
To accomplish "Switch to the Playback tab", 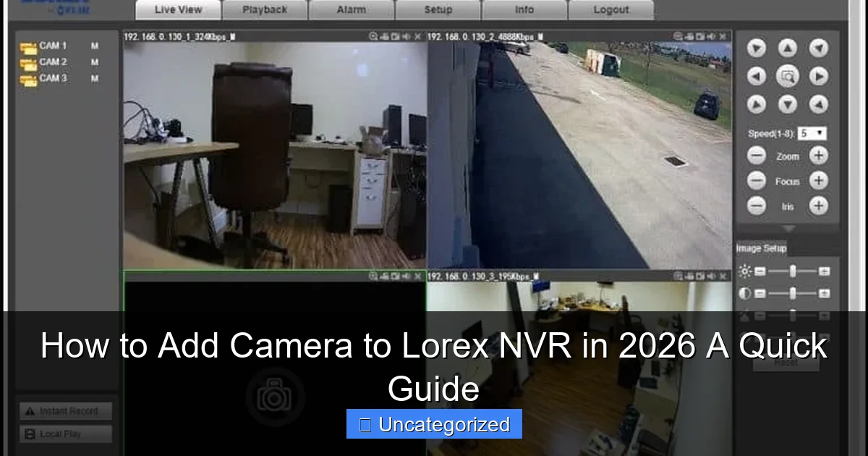I will (x=265, y=9).
